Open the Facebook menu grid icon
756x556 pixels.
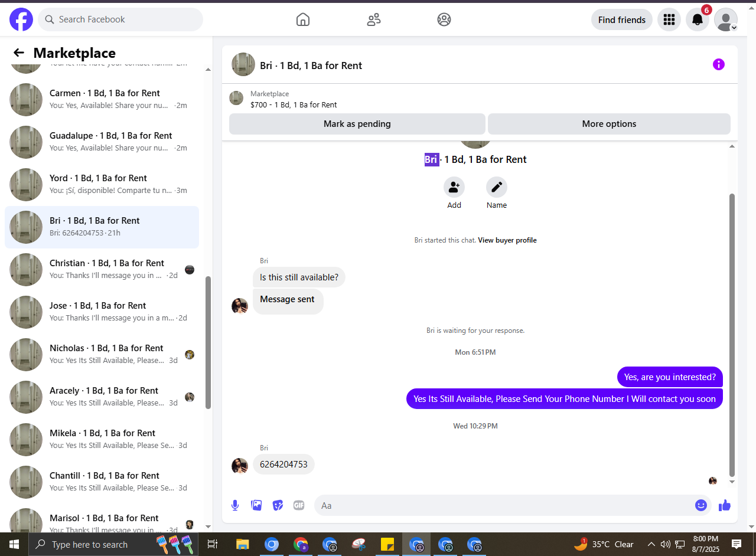(669, 19)
